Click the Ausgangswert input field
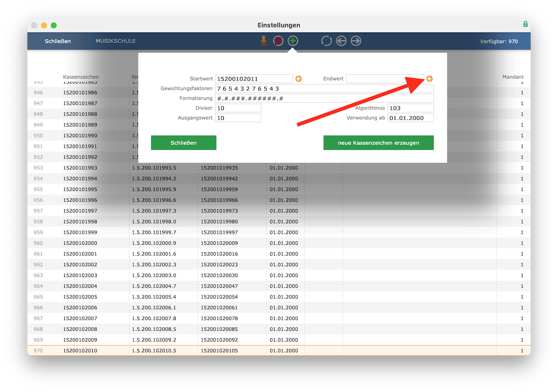 (x=238, y=118)
